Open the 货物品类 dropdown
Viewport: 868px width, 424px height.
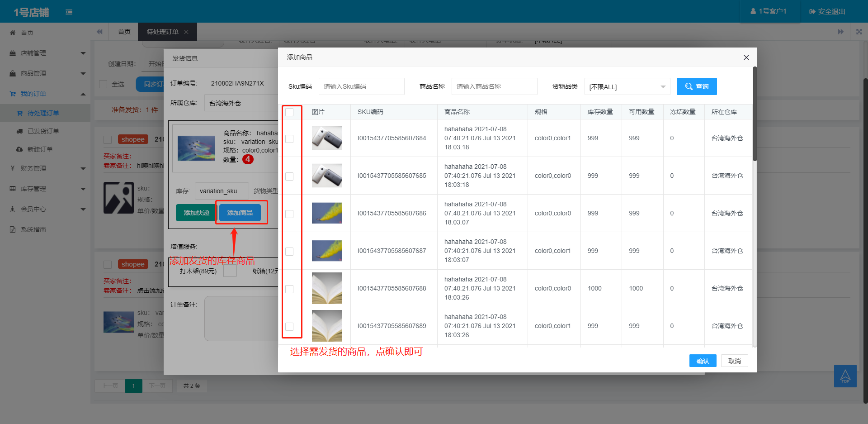(627, 86)
